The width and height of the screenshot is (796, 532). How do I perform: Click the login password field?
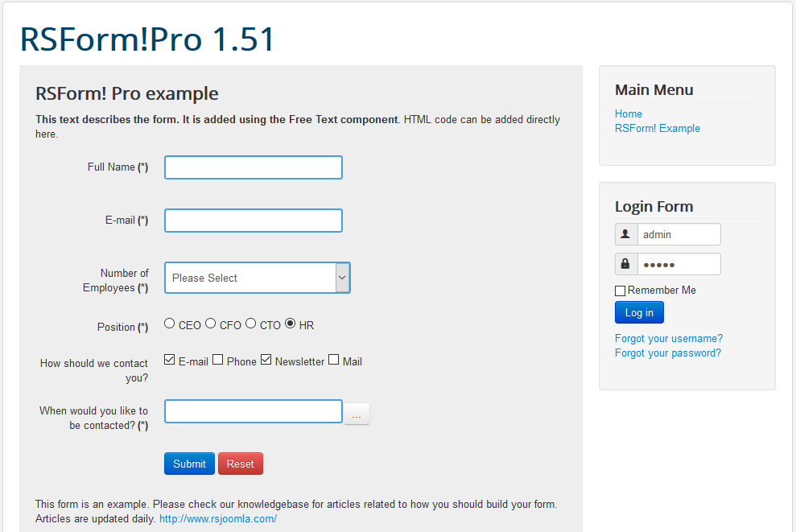tap(678, 264)
